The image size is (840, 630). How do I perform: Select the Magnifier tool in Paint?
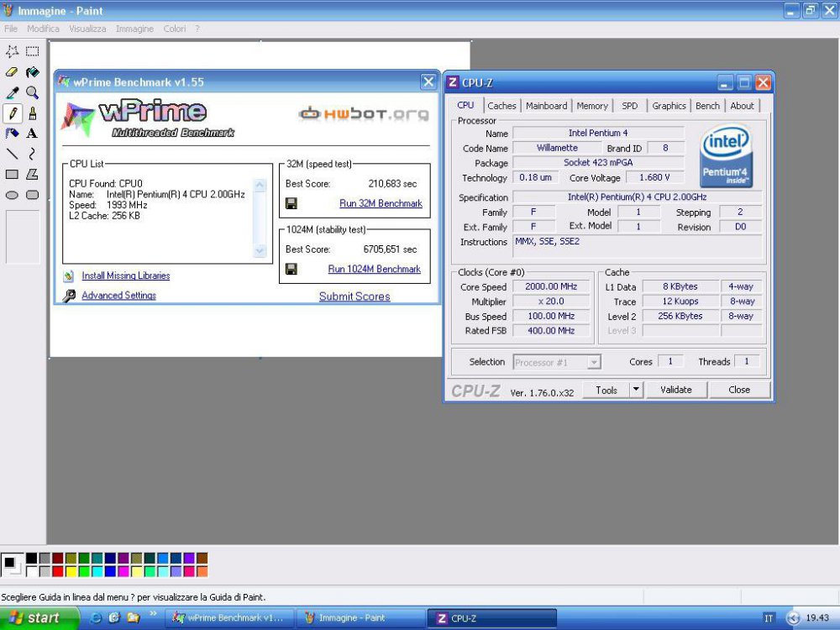coord(32,92)
